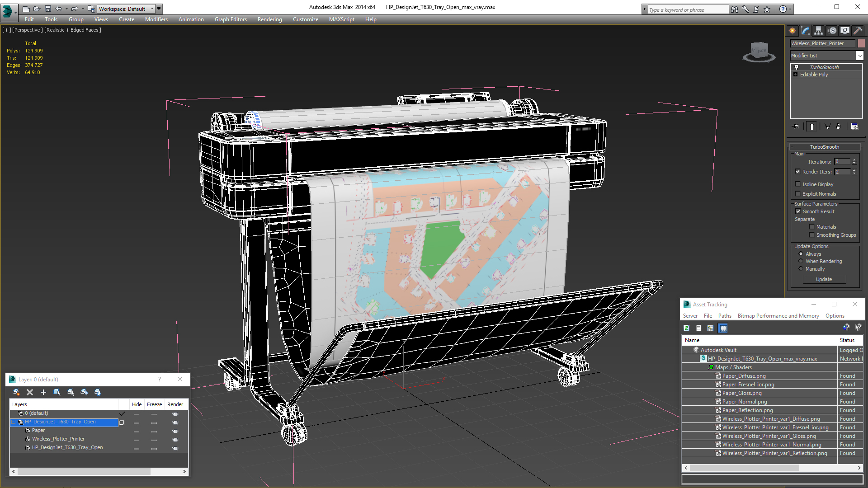868x488 pixels.
Task: Enable Separate by Materials checkbox
Action: coord(812,227)
